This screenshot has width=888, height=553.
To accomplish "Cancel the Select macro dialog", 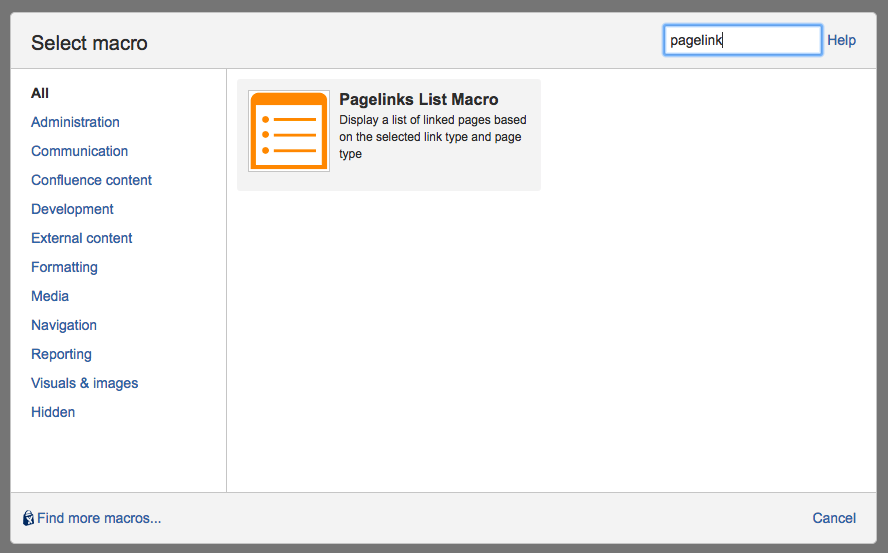I will pos(834,518).
